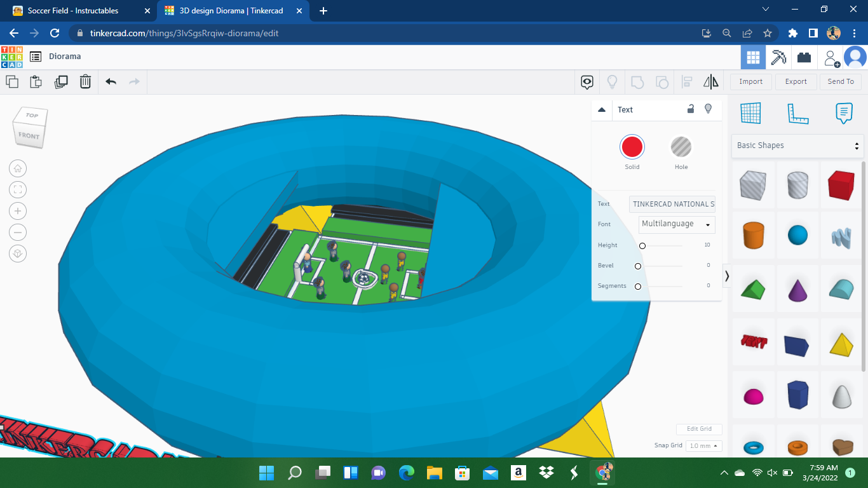Viewport: 868px width, 488px height.
Task: Toggle lock on the Text shape
Action: pyautogui.click(x=691, y=109)
